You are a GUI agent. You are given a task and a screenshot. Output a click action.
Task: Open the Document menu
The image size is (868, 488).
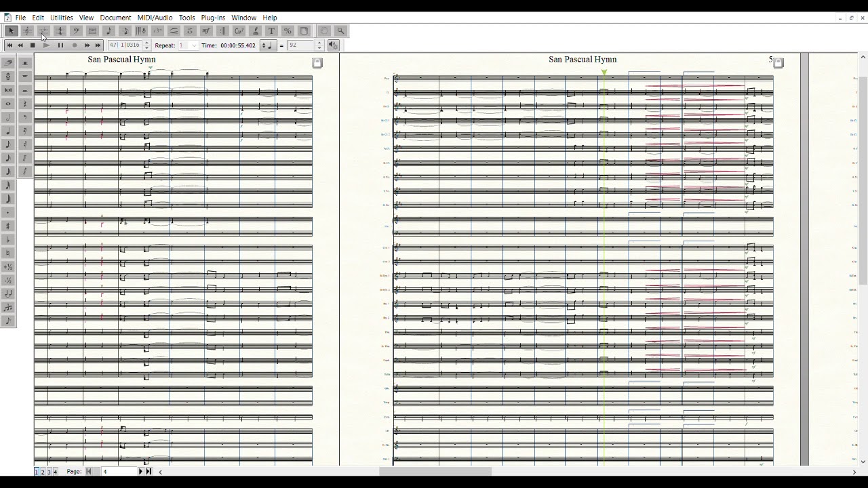click(x=115, y=18)
